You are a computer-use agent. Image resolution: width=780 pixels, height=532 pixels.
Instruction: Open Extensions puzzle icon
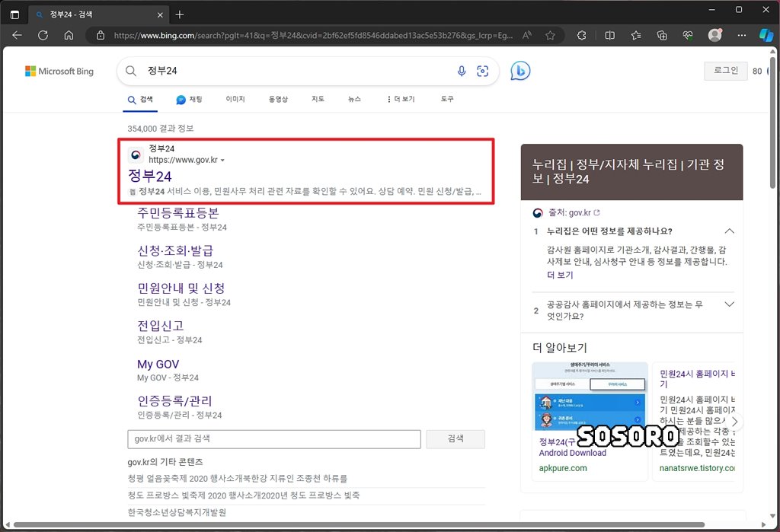[581, 35]
